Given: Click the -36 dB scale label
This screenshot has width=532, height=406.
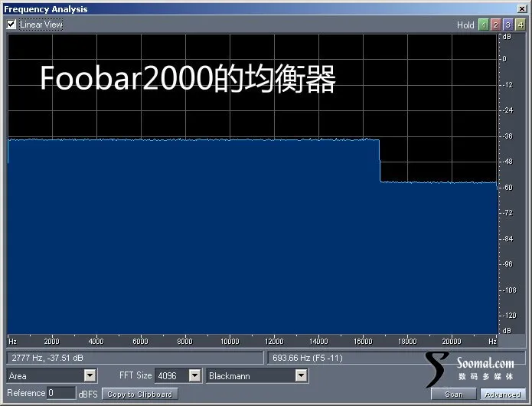Looking at the screenshot, I should coord(508,136).
